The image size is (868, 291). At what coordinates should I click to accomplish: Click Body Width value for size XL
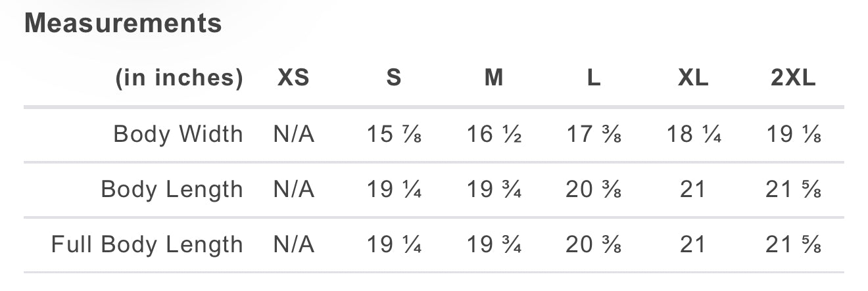(693, 134)
